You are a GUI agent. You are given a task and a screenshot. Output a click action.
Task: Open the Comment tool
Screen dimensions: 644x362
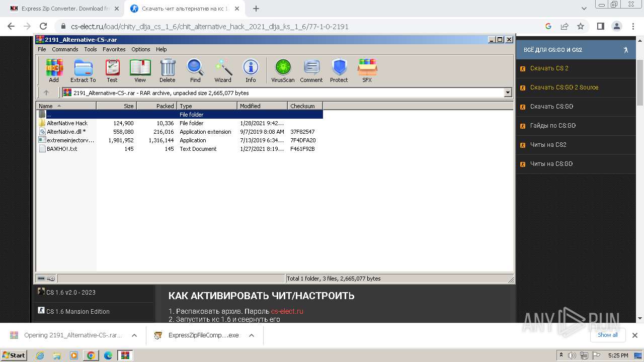tap(311, 71)
